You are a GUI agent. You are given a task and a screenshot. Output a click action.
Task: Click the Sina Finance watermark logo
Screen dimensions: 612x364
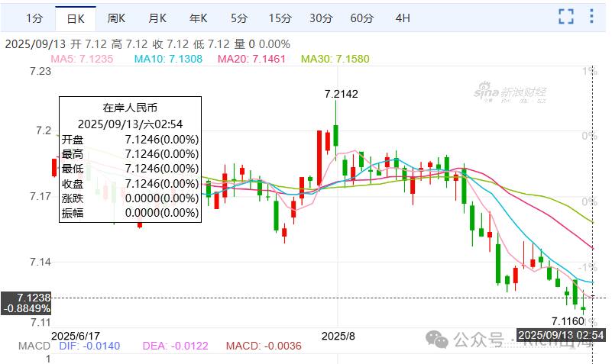[x=510, y=92]
